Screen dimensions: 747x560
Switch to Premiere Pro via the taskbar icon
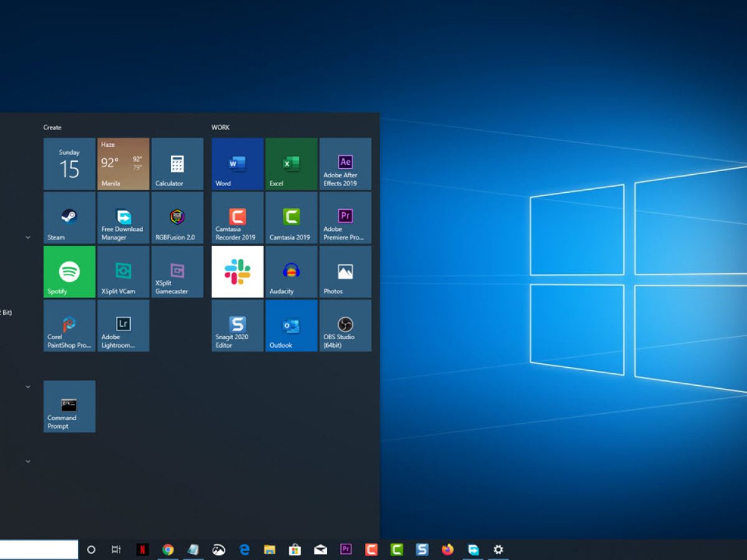[x=346, y=549]
